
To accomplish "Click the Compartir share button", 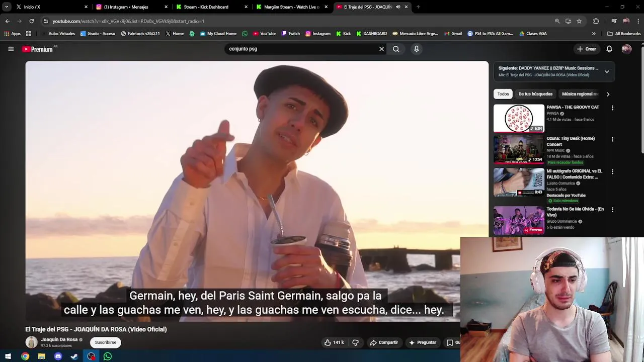I will click(x=384, y=342).
